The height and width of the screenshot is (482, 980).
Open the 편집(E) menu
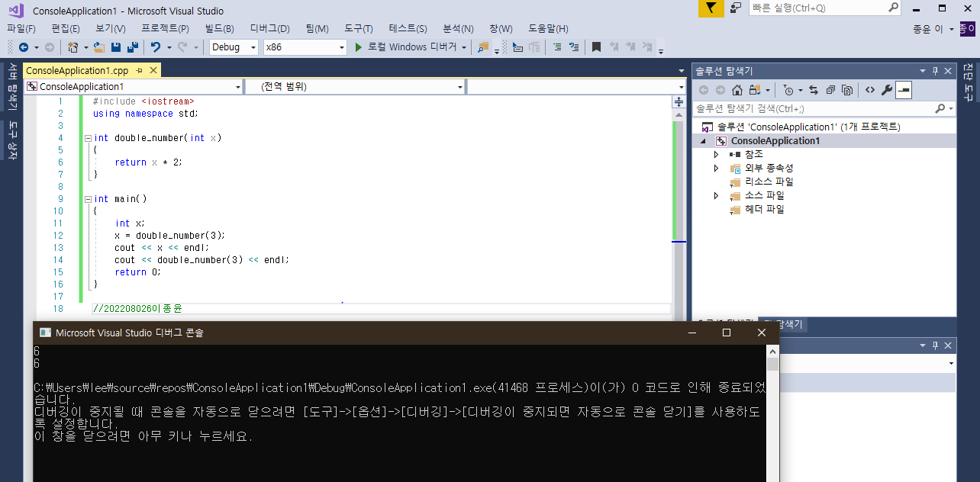(66, 28)
